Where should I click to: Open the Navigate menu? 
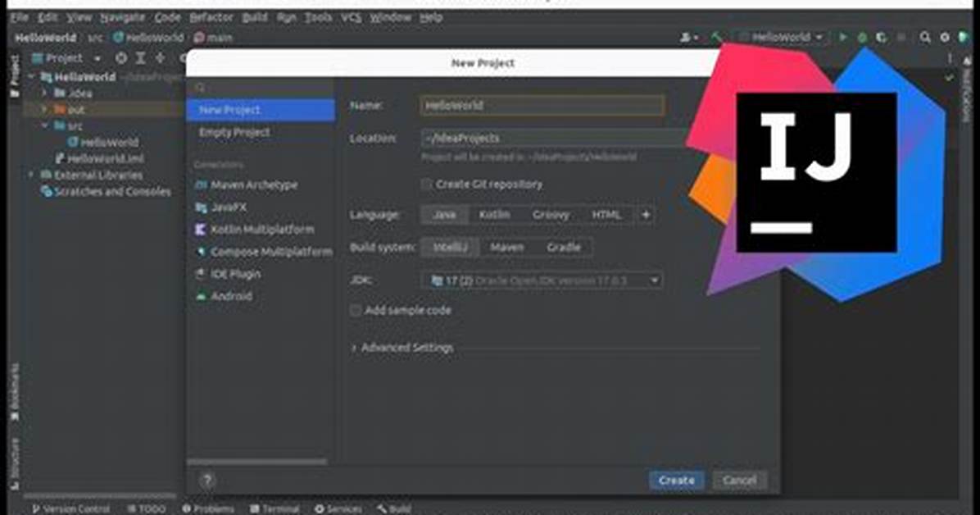[x=123, y=17]
